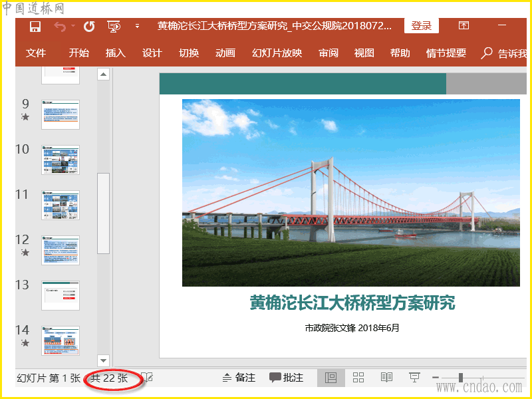
Task: Click thumbnail pane scroll up arrow
Action: (104, 74)
